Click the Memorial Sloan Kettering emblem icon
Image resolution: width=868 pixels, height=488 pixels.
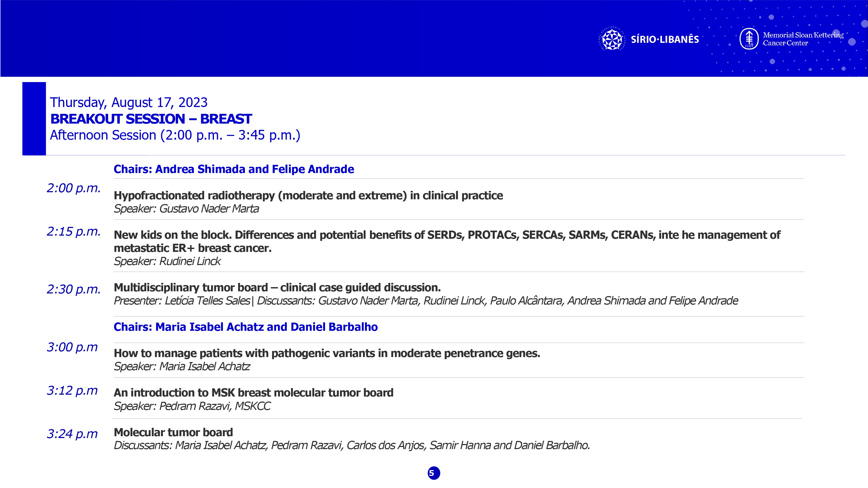coord(749,39)
